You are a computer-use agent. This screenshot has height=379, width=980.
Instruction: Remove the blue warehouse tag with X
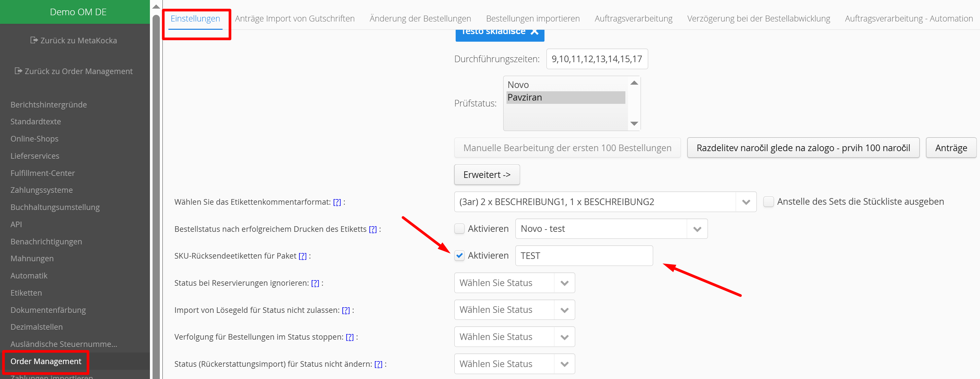click(535, 32)
